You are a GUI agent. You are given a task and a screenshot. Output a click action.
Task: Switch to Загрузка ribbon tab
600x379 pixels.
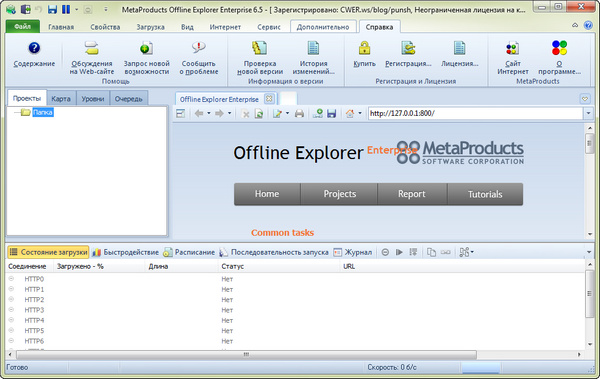point(150,27)
